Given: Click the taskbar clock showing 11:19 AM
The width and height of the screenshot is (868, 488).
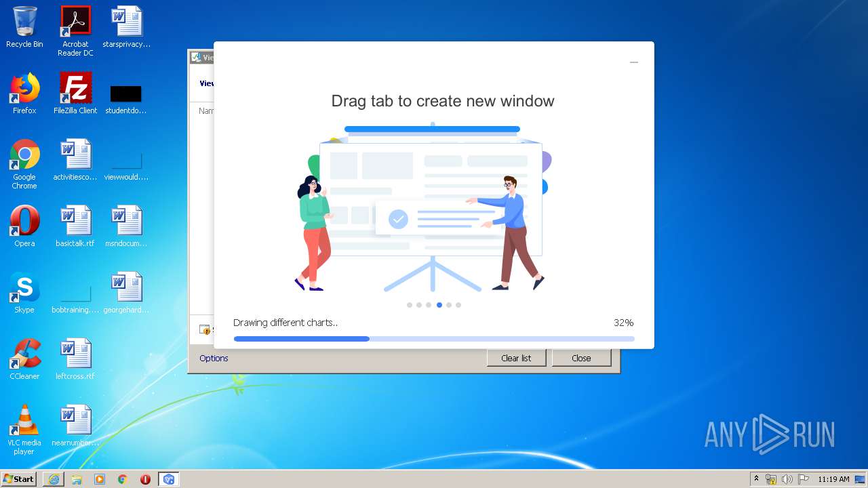Looking at the screenshot, I should (833, 479).
